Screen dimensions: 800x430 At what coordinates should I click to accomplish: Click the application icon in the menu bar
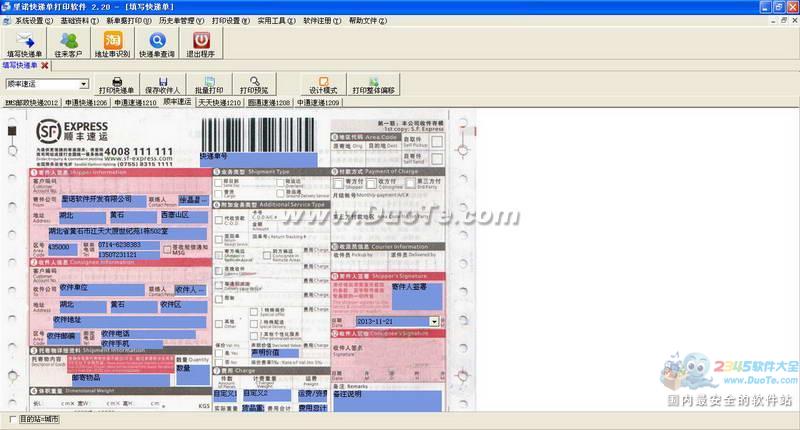pyautogui.click(x=6, y=21)
